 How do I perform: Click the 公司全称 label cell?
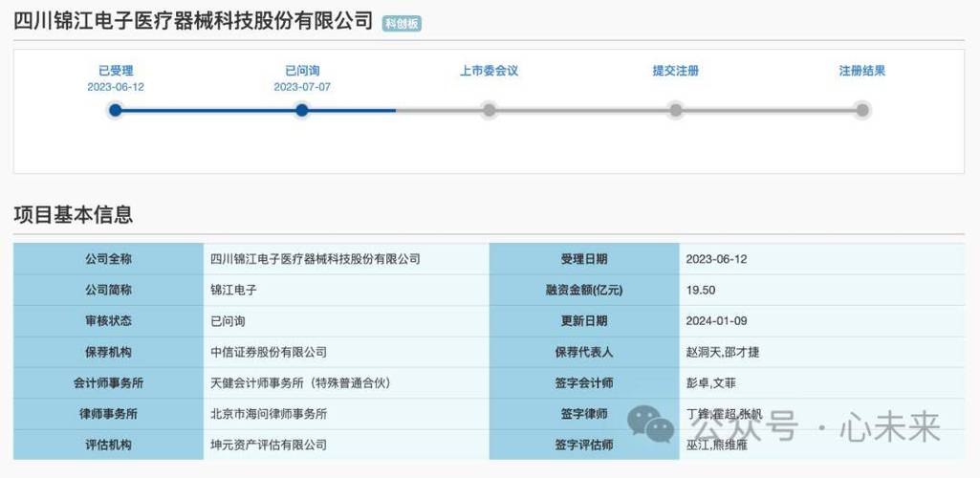(x=108, y=259)
